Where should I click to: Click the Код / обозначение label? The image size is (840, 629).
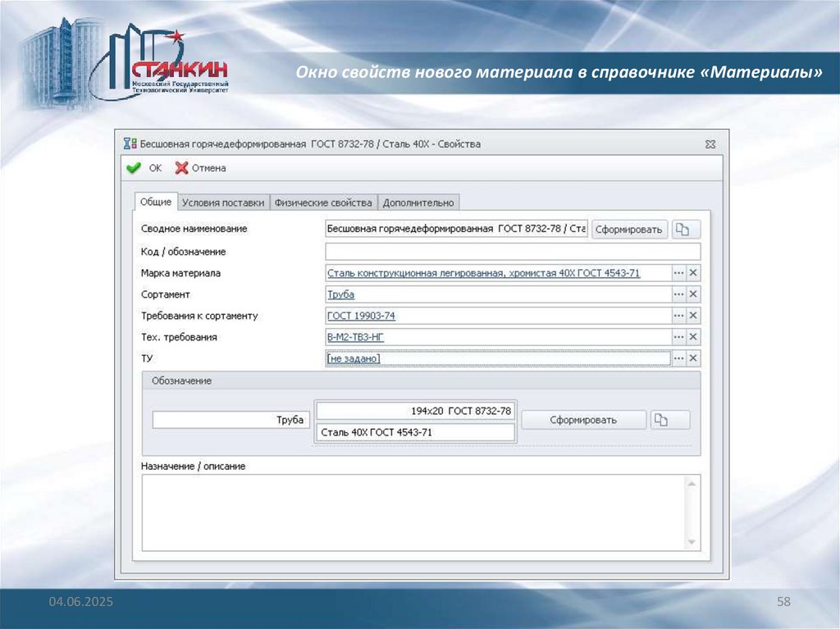(183, 252)
